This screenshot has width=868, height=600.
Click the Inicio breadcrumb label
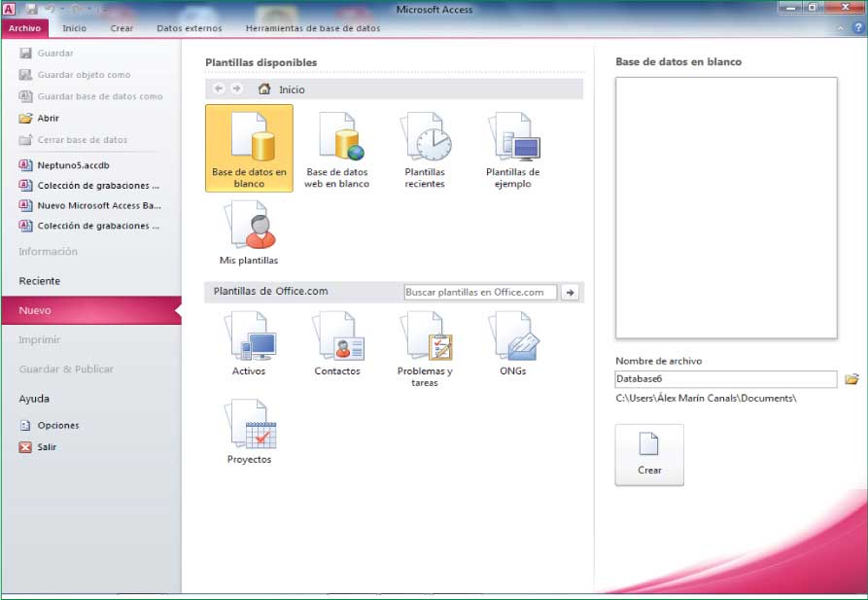tap(292, 89)
